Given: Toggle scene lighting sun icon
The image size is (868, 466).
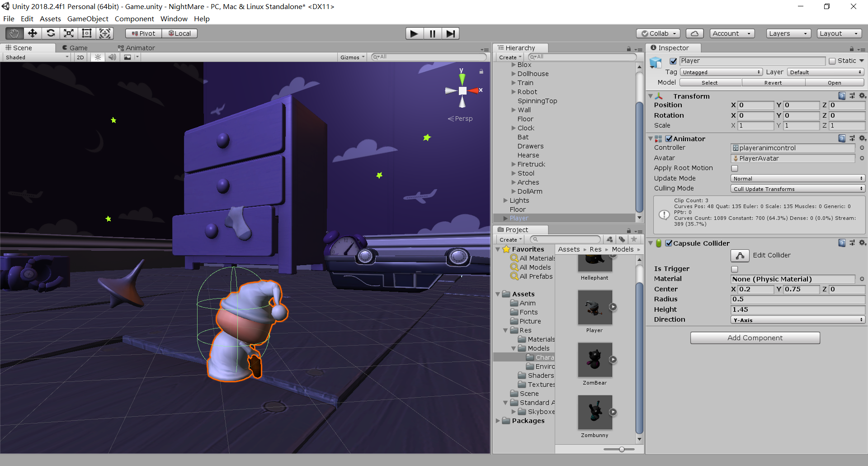Looking at the screenshot, I should click(x=98, y=57).
